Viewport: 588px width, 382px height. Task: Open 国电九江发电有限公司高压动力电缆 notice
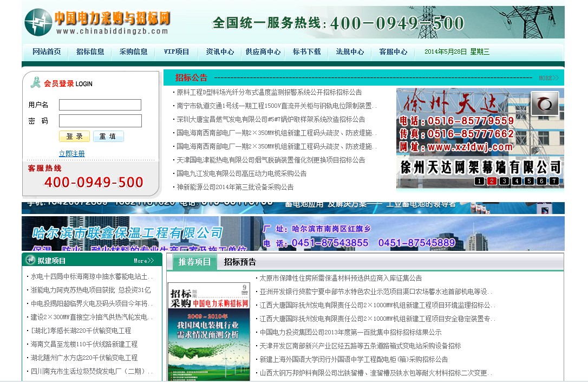tap(241, 173)
